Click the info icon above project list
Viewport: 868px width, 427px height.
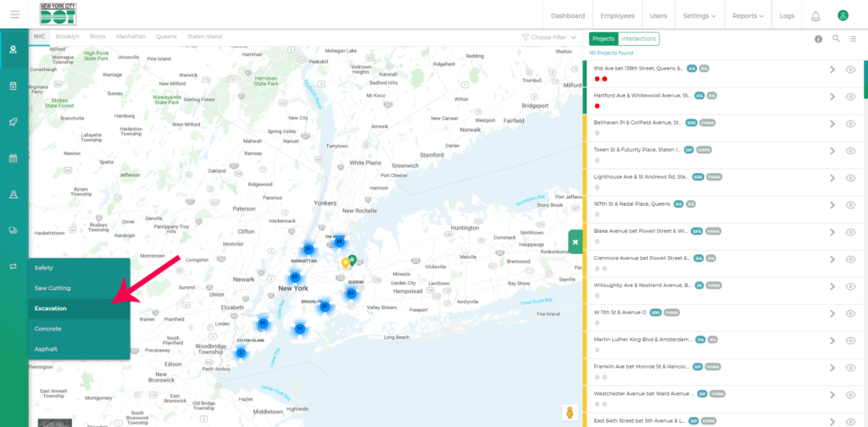coord(818,39)
